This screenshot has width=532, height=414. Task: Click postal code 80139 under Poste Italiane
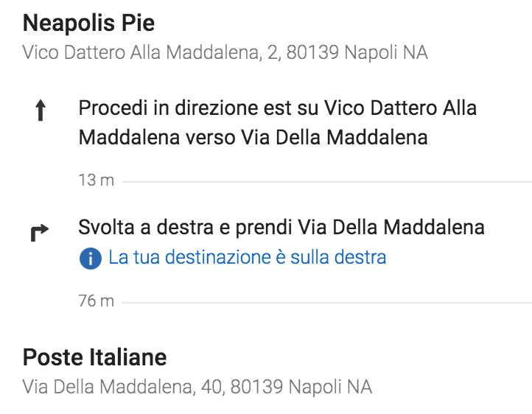pos(257,387)
